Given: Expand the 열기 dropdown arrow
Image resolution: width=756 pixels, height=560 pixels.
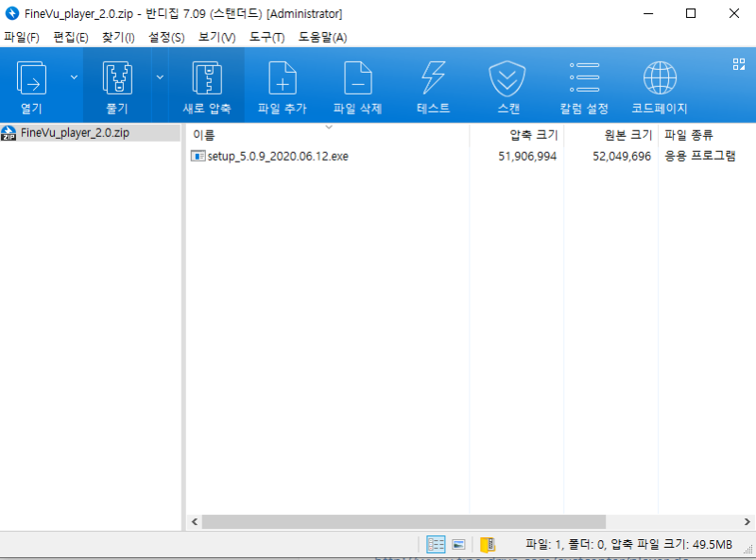Looking at the screenshot, I should [x=74, y=77].
